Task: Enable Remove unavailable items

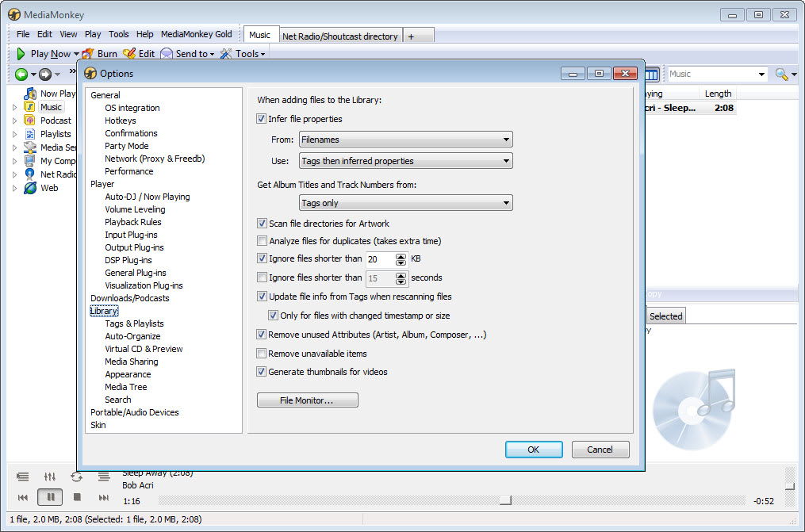Action: coord(261,354)
